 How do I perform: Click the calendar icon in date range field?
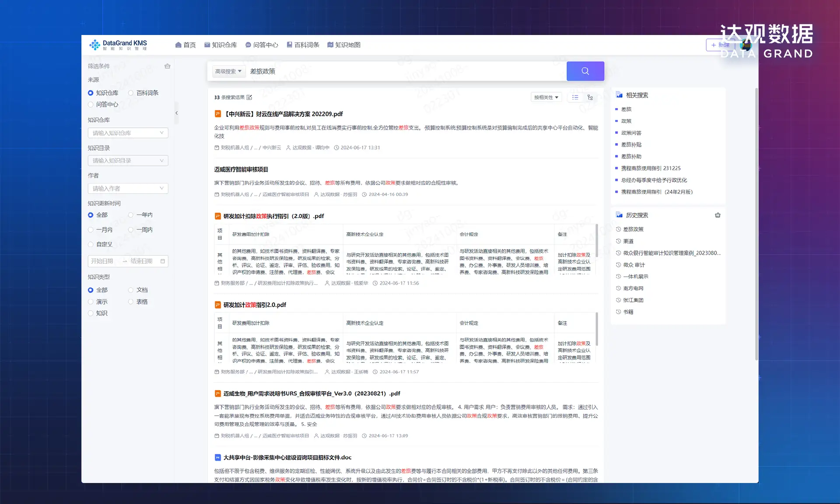click(163, 261)
